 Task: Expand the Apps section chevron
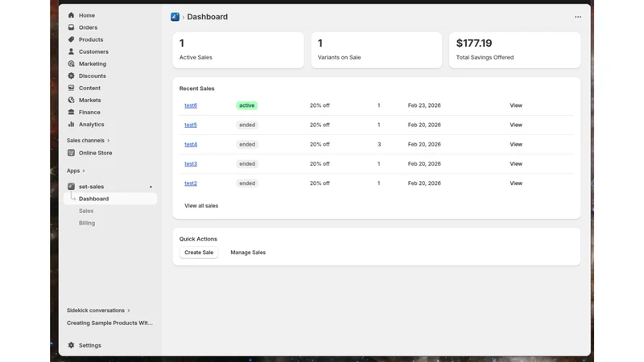coord(84,171)
